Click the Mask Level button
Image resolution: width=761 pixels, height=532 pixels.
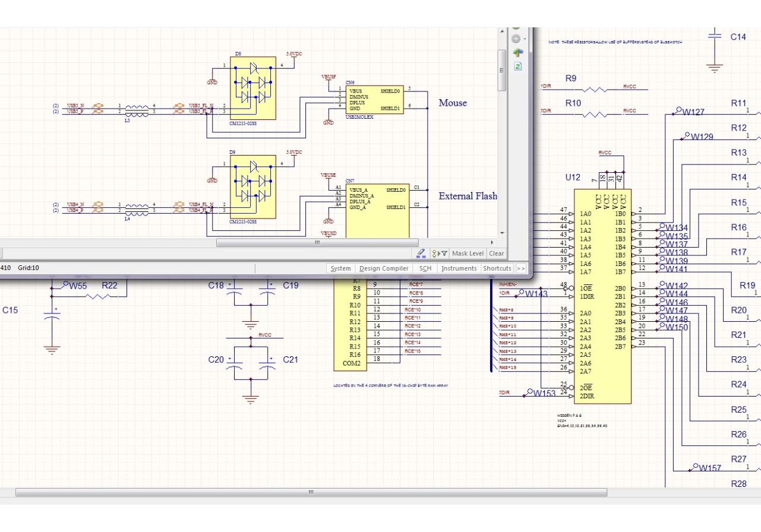[x=468, y=254]
